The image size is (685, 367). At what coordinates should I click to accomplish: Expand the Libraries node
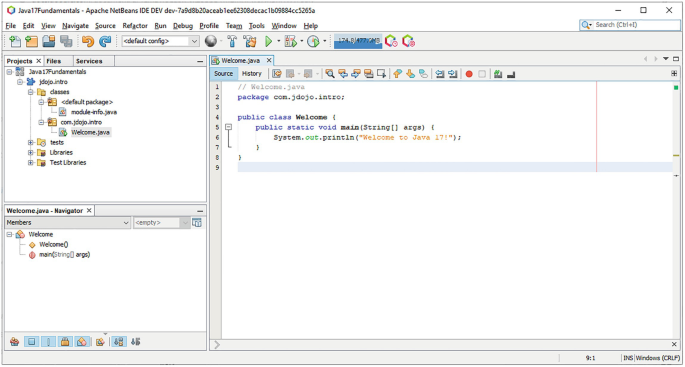[31, 152]
